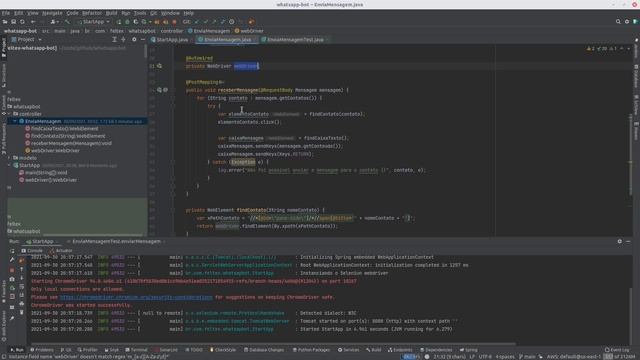Click Git branch main widget in status bar
The image size is (640, 360).
[x=527, y=356]
